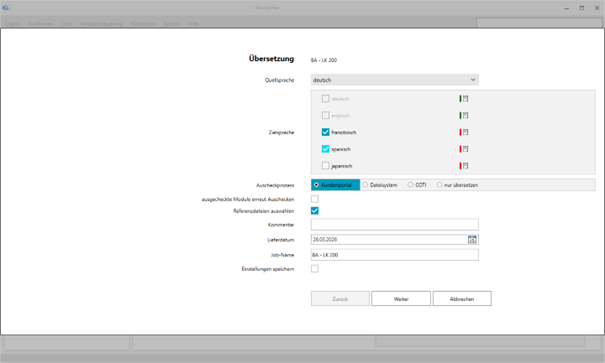
Task: Select the Kundenportal checkout process
Action: click(335, 185)
